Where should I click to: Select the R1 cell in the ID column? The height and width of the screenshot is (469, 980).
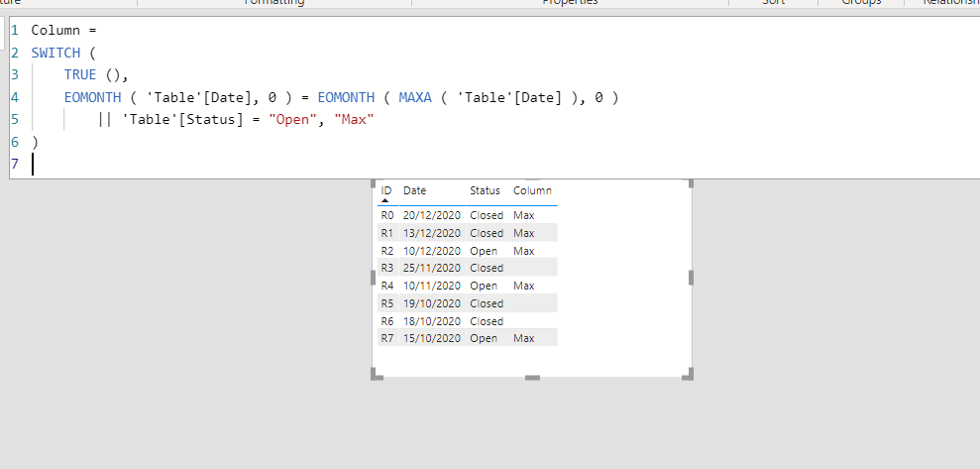[387, 233]
